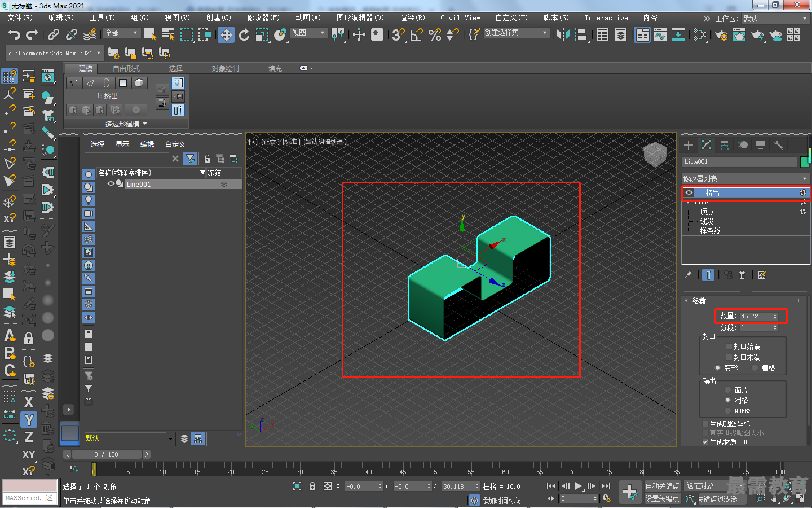Expand the Polygon Modeling ribbon dropdown
This screenshot has height=508, width=812.
[x=126, y=124]
